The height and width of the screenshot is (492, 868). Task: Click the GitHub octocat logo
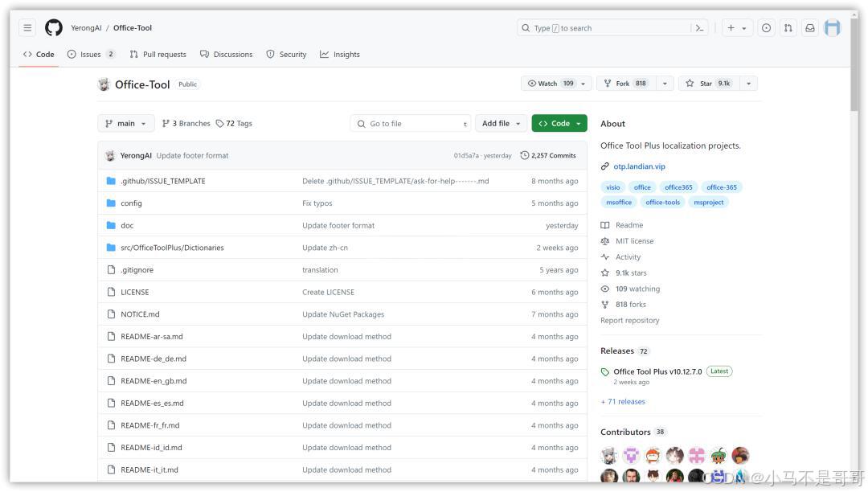coord(54,27)
